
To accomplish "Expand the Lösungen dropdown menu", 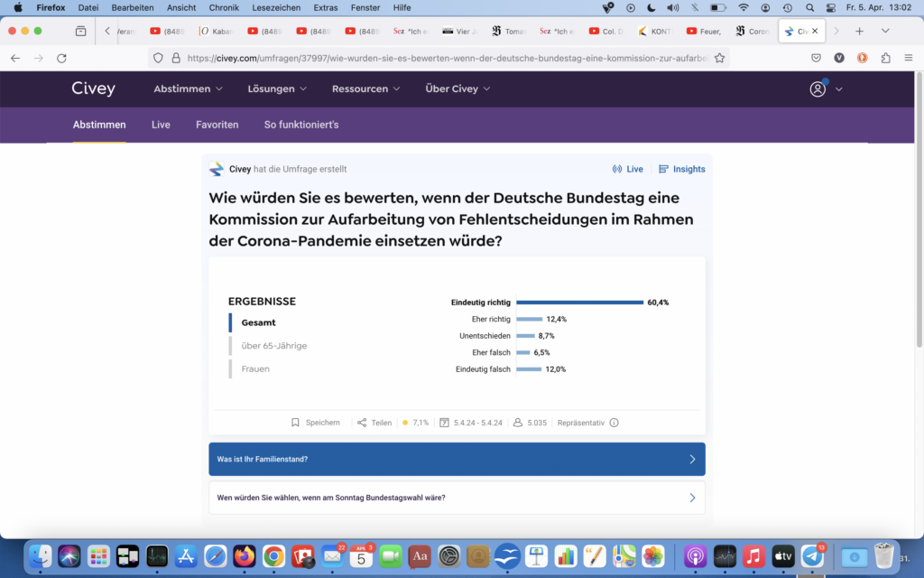I will 277,89.
